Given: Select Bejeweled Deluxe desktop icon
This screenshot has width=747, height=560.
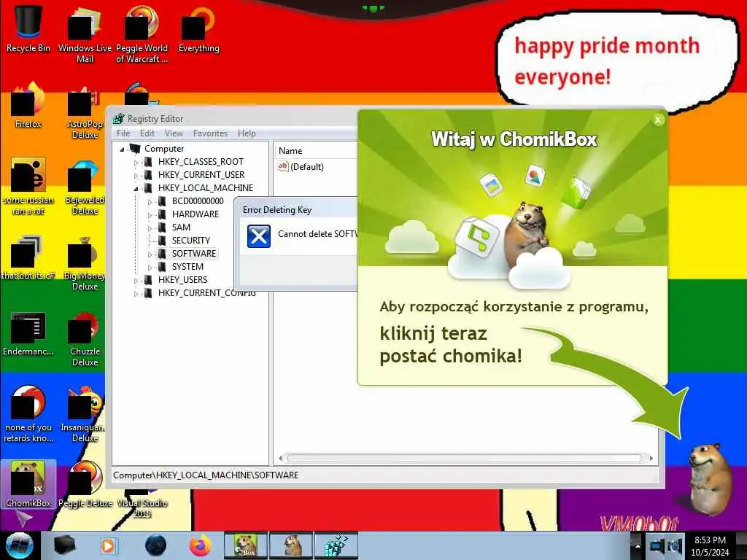Looking at the screenshot, I should [85, 187].
